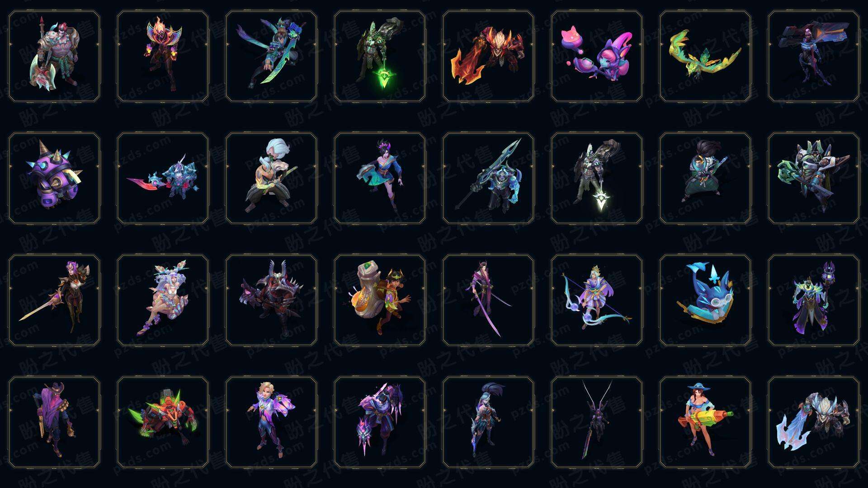The height and width of the screenshot is (488, 868).
Task: Open the girl with giant lantern tile
Action: click(380, 300)
